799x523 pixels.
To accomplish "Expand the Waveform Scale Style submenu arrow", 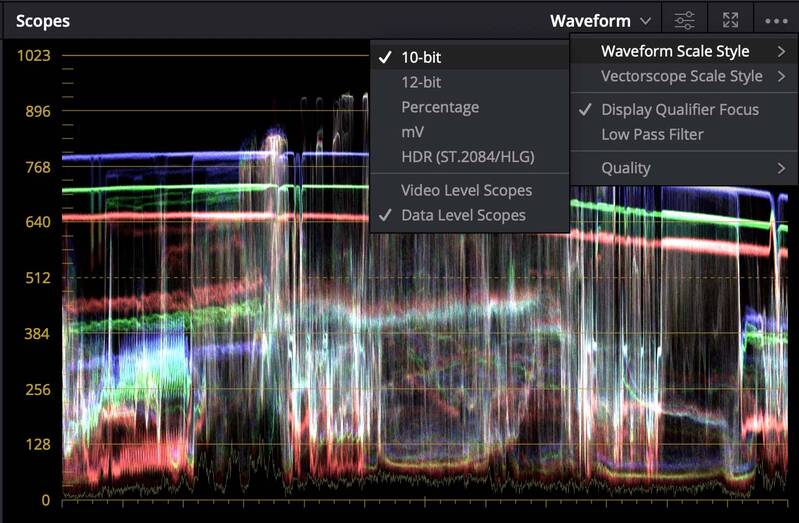I will point(781,51).
